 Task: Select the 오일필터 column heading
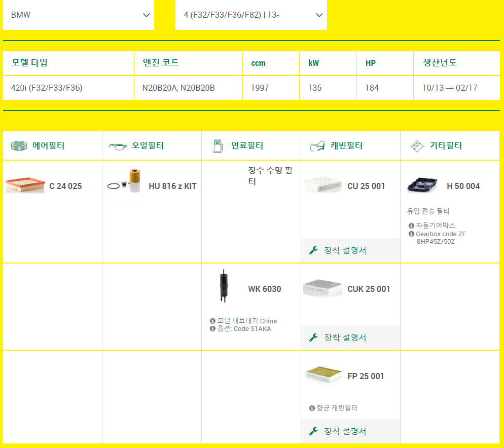point(148,145)
